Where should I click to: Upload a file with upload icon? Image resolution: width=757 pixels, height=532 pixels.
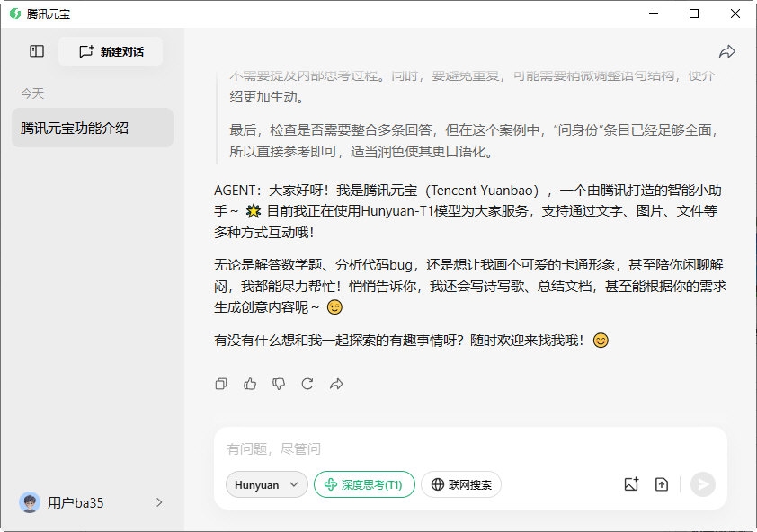662,484
